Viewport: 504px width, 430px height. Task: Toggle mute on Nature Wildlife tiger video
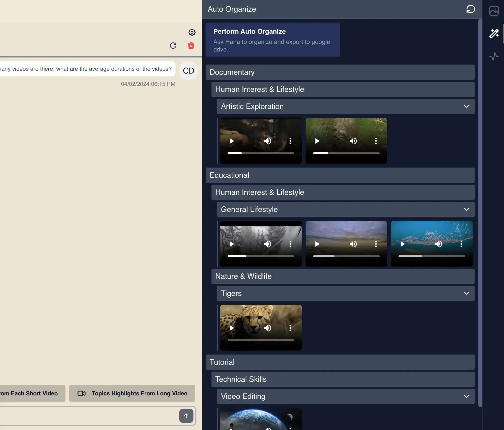click(267, 328)
